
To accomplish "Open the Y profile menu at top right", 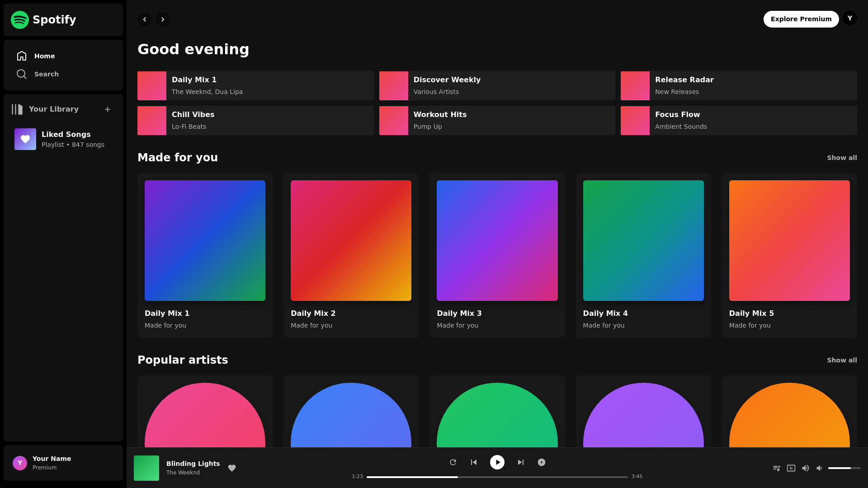I will click(850, 18).
